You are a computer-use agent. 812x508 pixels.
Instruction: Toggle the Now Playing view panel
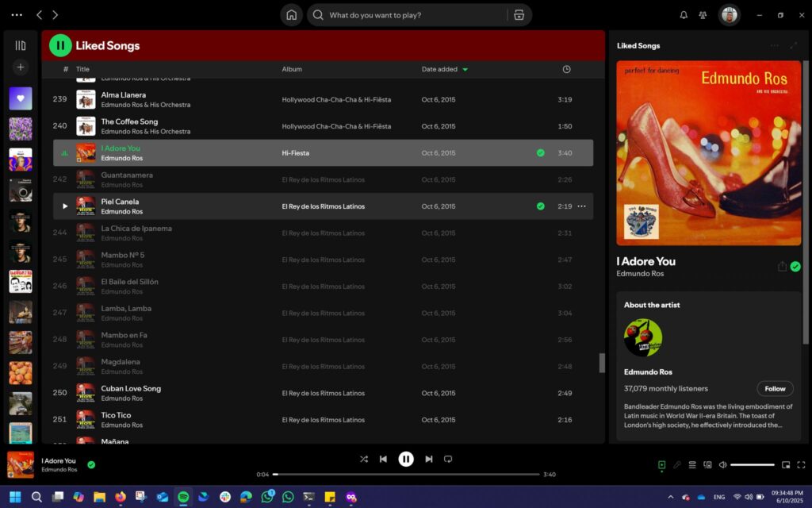661,464
